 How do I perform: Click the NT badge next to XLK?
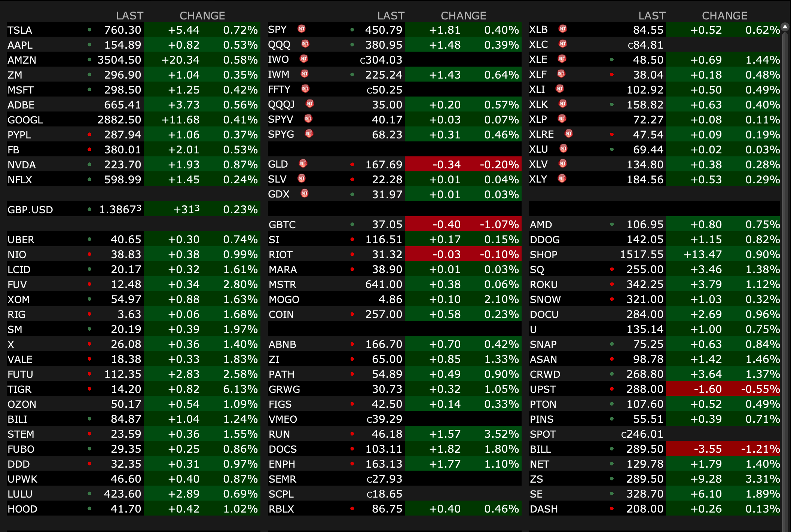pos(563,104)
